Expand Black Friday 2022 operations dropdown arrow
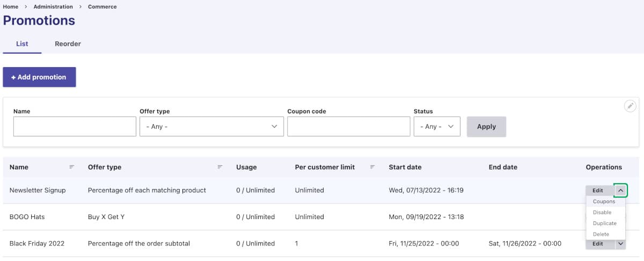Image resolution: width=644 pixels, height=261 pixels. tap(620, 244)
